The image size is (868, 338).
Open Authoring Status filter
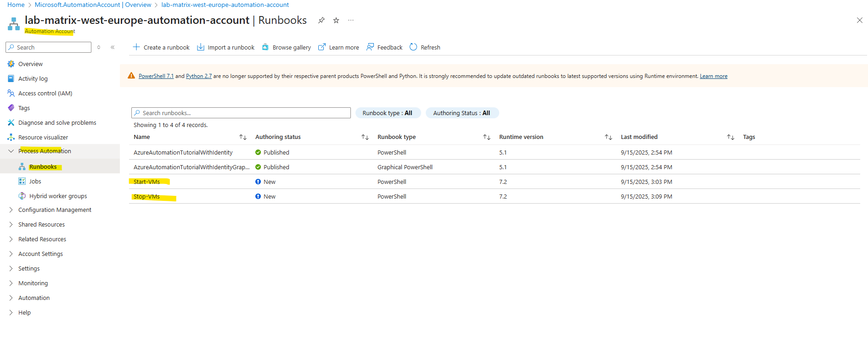click(462, 113)
